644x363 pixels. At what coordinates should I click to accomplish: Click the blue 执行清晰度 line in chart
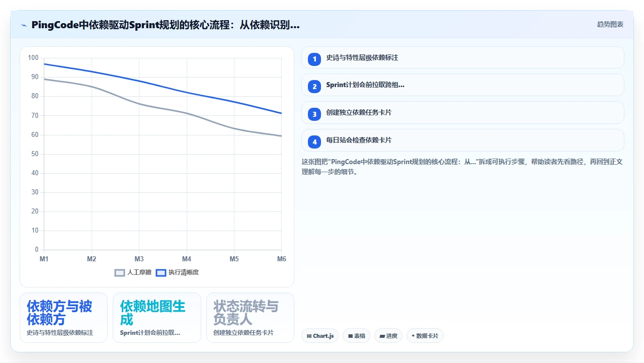click(x=187, y=92)
